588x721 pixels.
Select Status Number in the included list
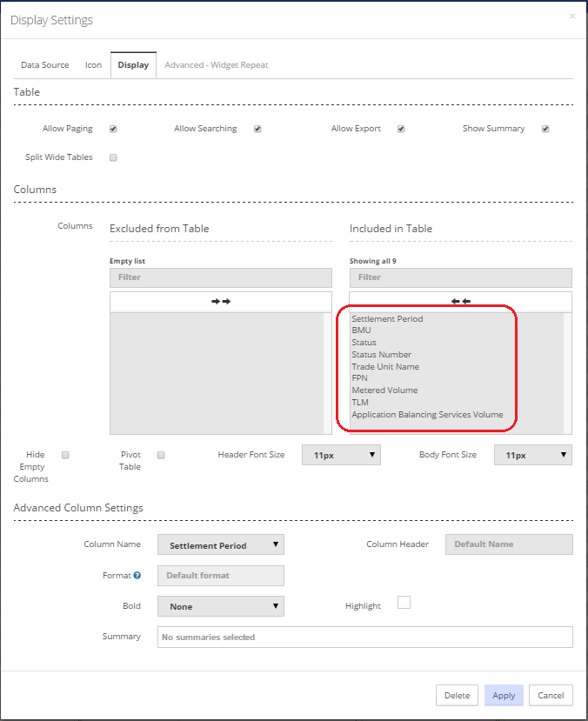[x=381, y=355]
